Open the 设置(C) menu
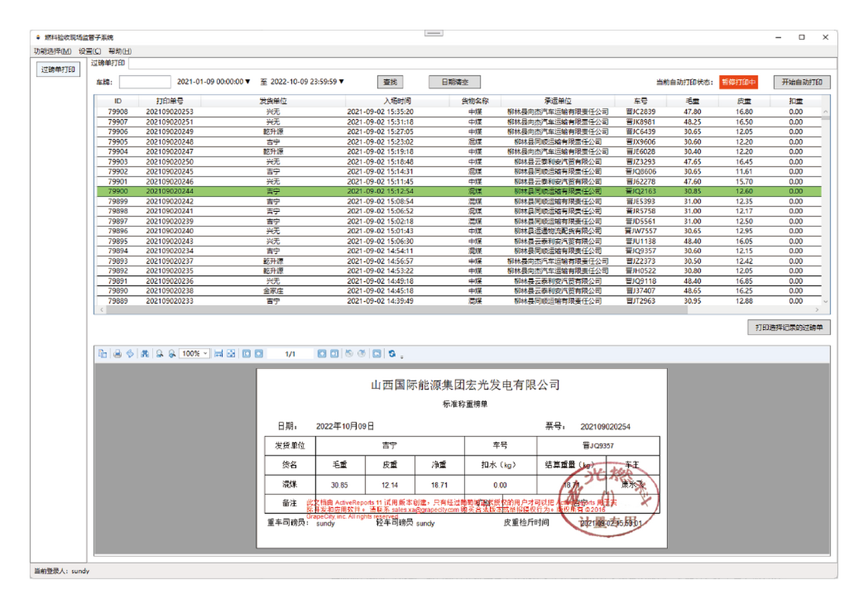Viewport: 868px width, 608px height. [x=90, y=51]
